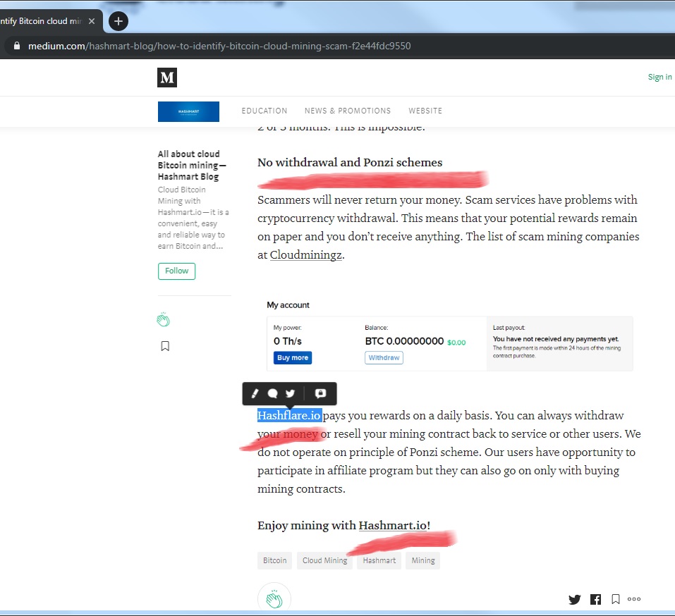Click the Buy more button
Image resolution: width=675 pixels, height=616 pixels.
(293, 358)
